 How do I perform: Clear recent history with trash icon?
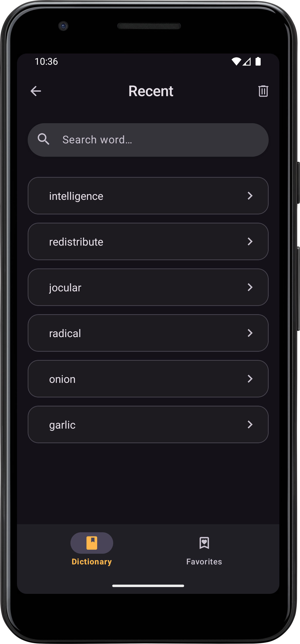[x=263, y=91]
